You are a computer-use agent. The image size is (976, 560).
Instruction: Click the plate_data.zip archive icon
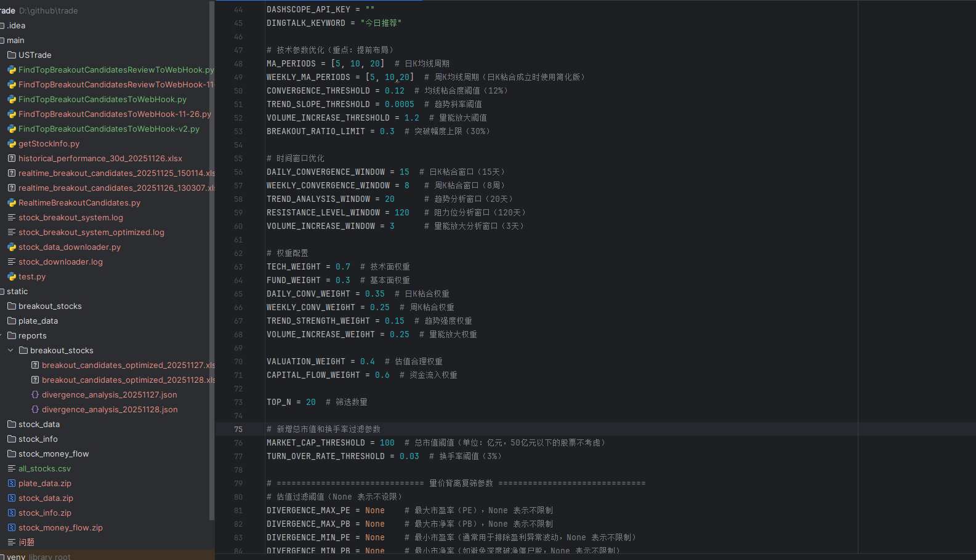[12, 483]
